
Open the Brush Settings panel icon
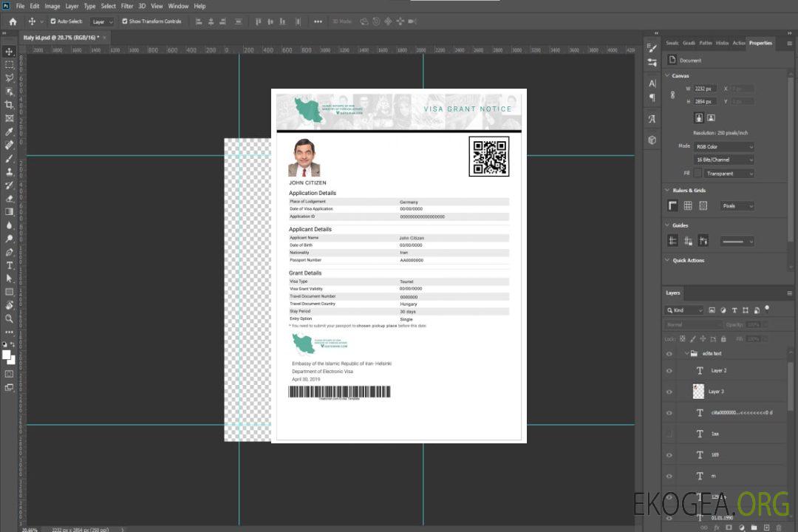pyautogui.click(x=652, y=48)
